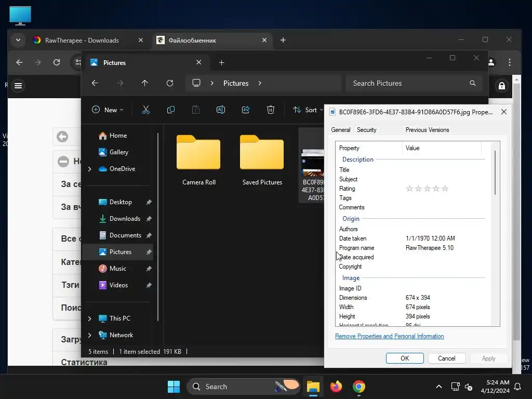Viewport: 532px width, 399px height.
Task: Open hamburger menu on the web page
Action: pyautogui.click(x=18, y=86)
